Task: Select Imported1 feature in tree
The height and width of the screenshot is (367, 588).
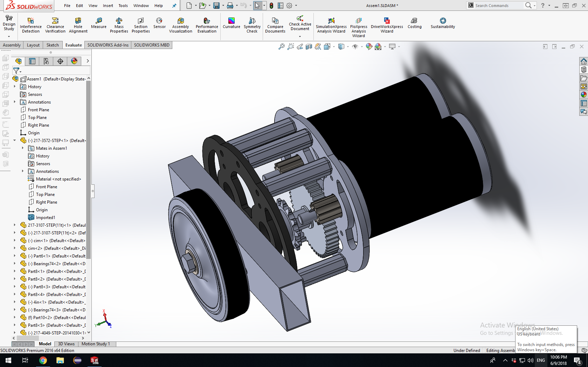Action: (45, 218)
